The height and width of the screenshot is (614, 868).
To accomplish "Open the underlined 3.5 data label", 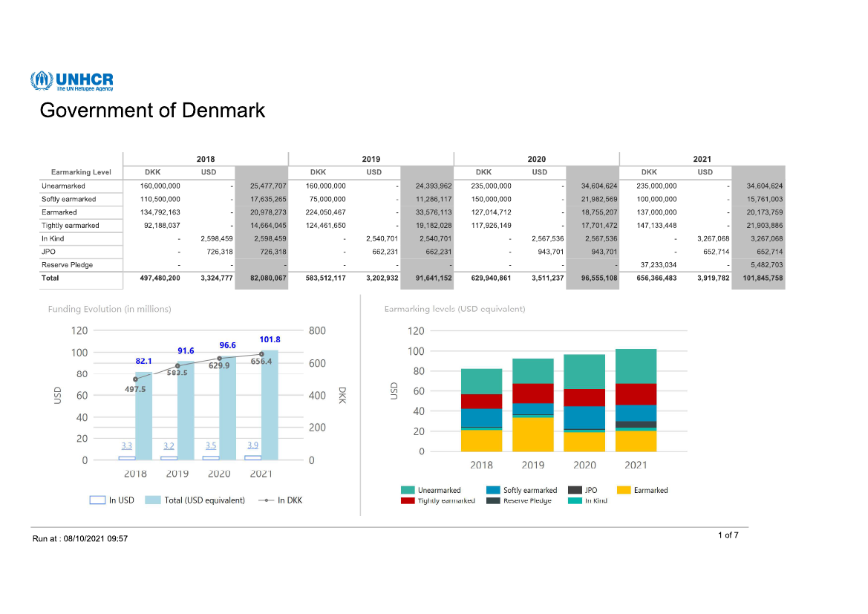I will coord(211,445).
